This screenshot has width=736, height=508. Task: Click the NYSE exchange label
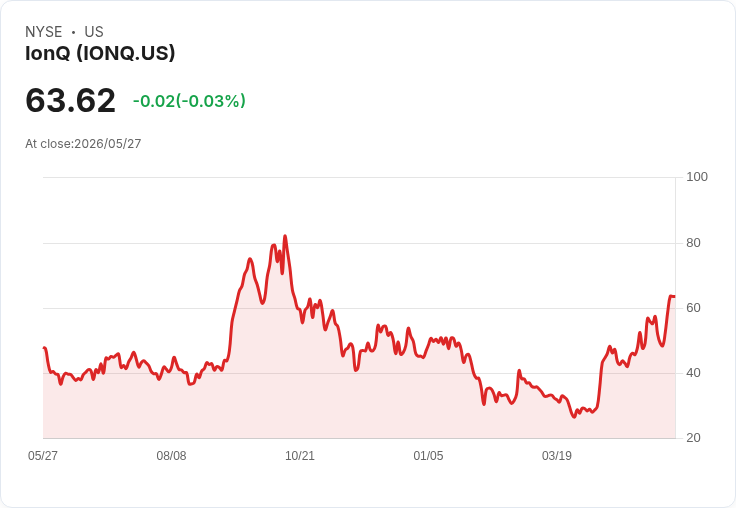pos(44,32)
